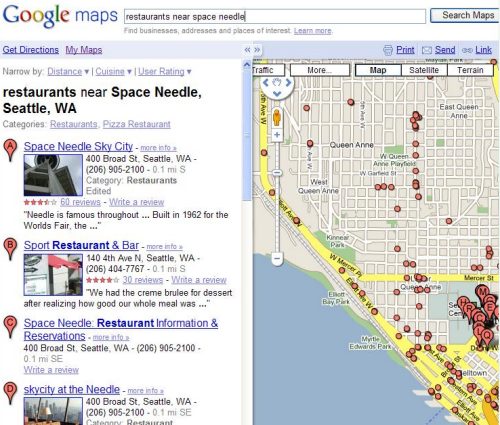This screenshot has height=425, width=500.
Task: Click the results panel scrollbar thumb
Action: point(247,135)
